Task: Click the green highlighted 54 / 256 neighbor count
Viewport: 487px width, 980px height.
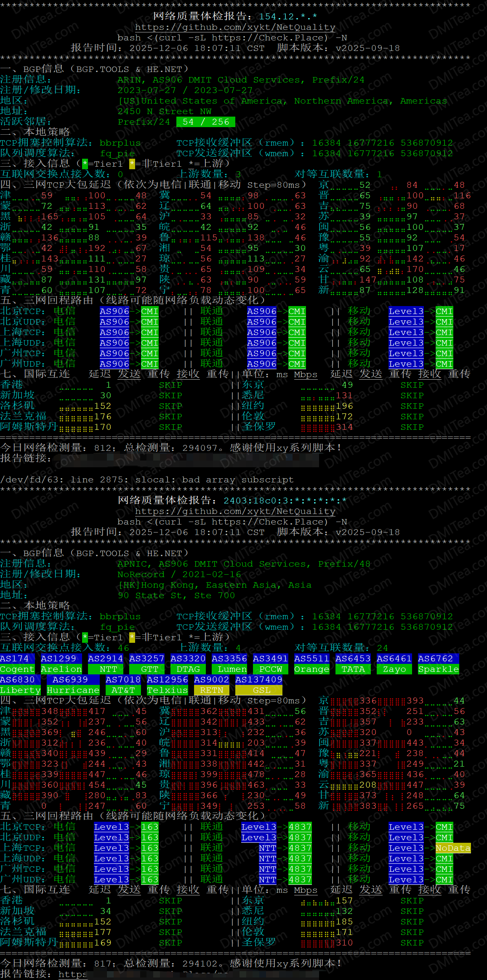Action: click(206, 122)
